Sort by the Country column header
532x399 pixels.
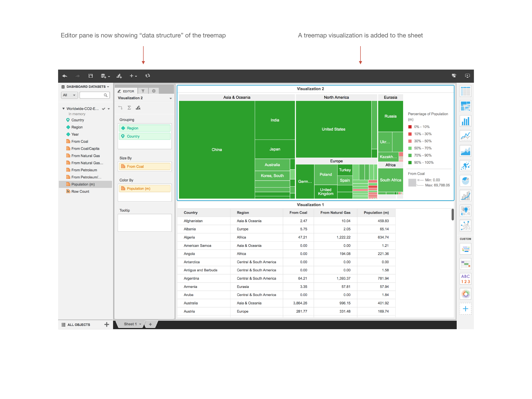tap(204, 213)
